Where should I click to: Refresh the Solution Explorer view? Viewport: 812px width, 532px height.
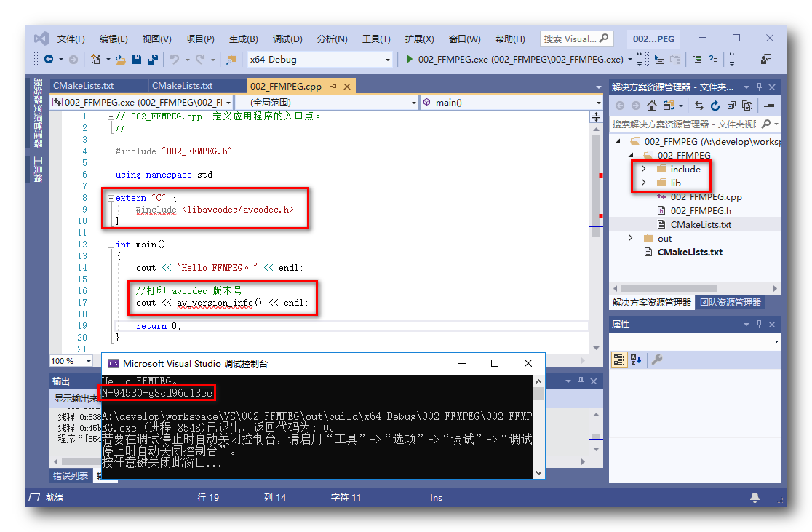715,106
